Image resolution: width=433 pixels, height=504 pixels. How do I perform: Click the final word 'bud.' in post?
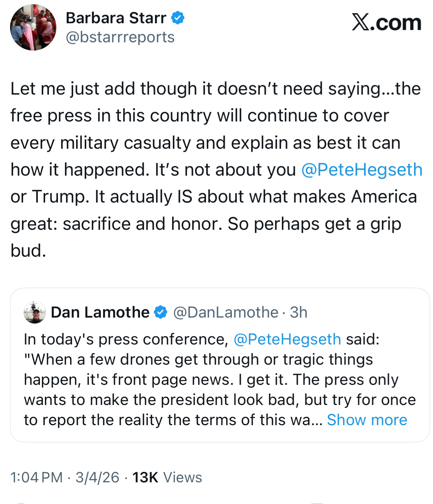pyautogui.click(x=28, y=251)
